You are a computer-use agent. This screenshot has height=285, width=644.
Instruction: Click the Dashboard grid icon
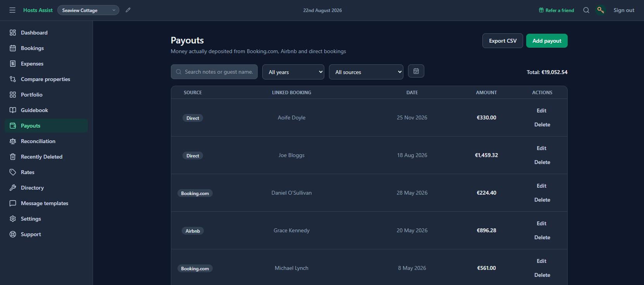pos(13,33)
